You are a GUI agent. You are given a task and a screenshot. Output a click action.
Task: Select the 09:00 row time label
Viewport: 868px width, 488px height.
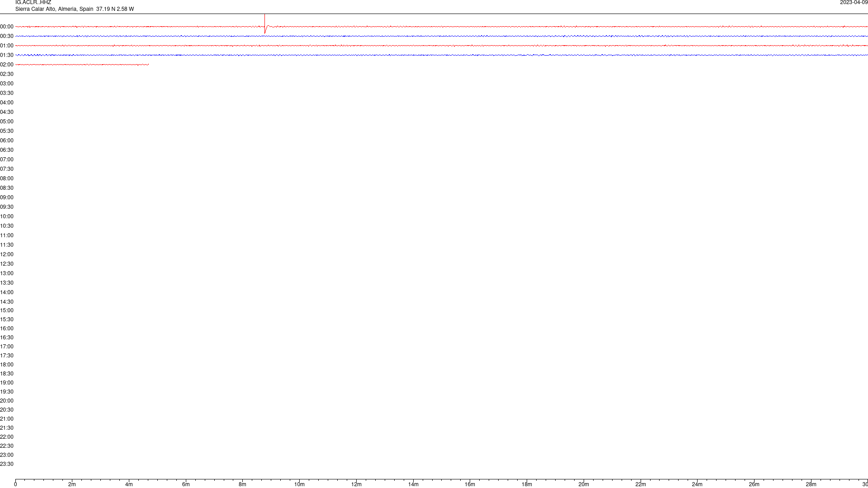click(7, 197)
